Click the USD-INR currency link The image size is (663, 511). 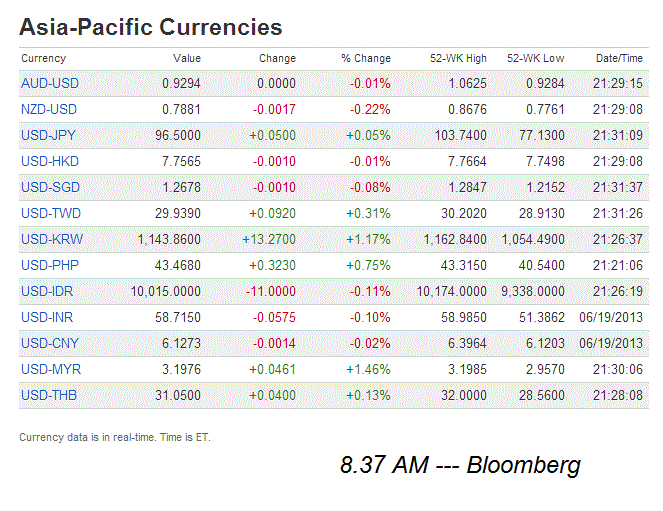[48, 317]
